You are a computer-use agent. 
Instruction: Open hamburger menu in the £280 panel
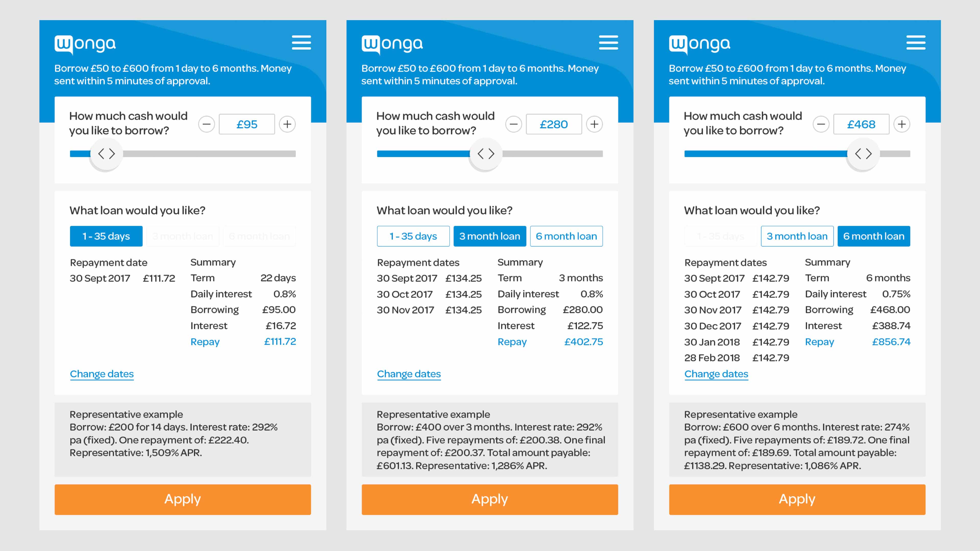[x=608, y=43]
